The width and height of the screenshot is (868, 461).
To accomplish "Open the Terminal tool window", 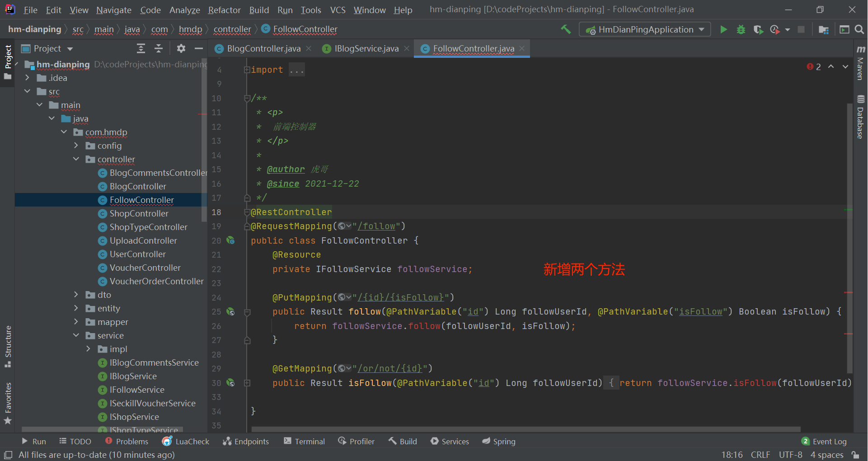I will point(304,441).
